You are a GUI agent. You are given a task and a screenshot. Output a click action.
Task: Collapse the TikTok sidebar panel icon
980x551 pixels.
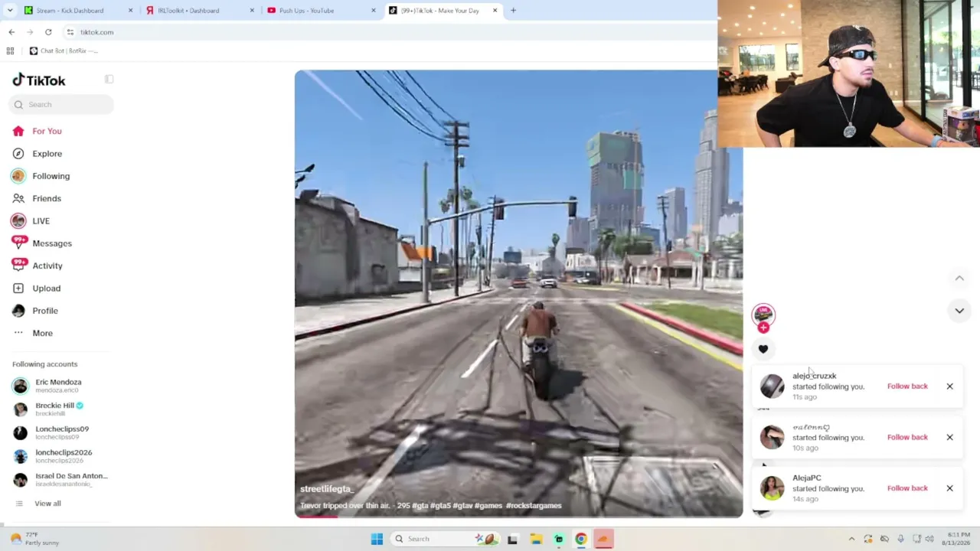tap(109, 80)
